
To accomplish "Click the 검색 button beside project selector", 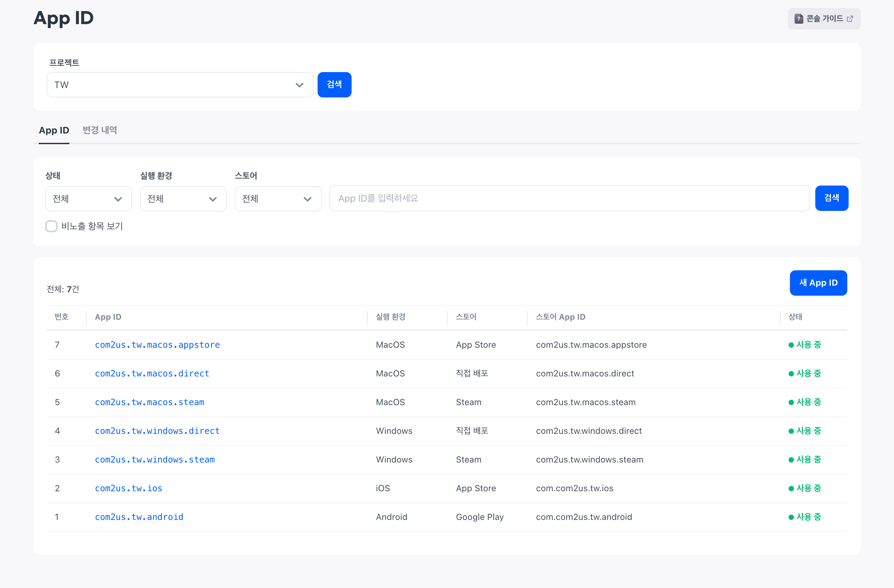I will (334, 85).
